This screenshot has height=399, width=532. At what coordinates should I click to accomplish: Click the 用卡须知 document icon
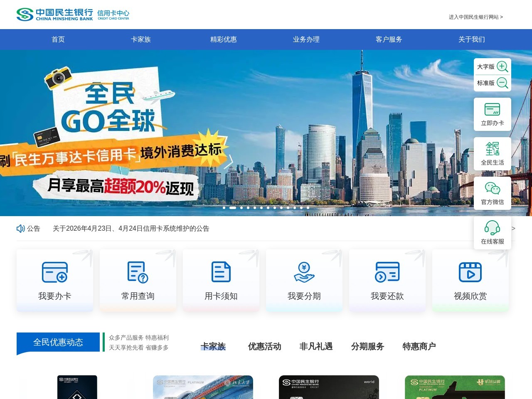[x=221, y=272]
